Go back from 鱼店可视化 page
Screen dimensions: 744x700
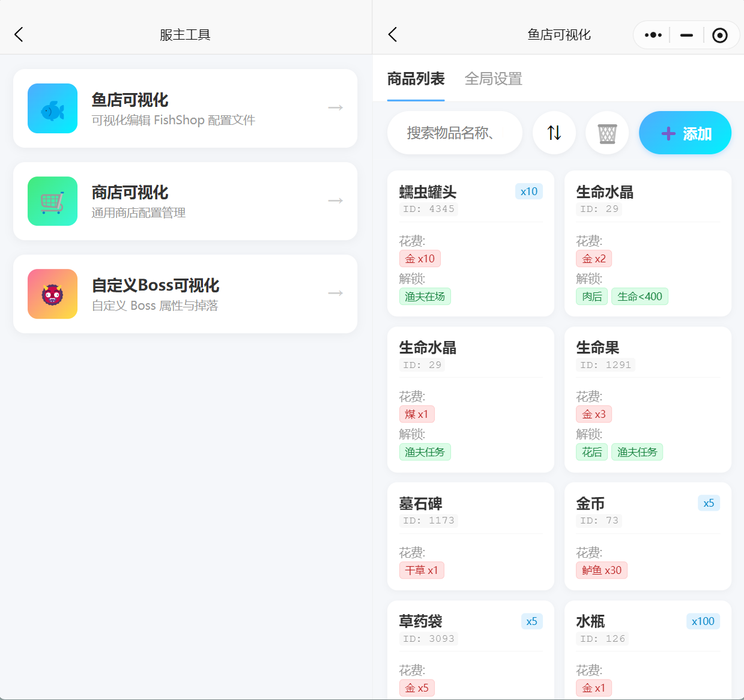[x=393, y=35]
